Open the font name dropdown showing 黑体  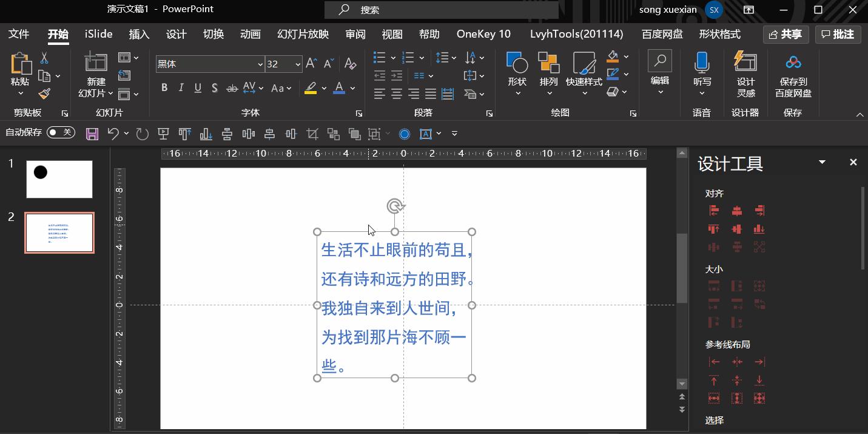(x=259, y=64)
